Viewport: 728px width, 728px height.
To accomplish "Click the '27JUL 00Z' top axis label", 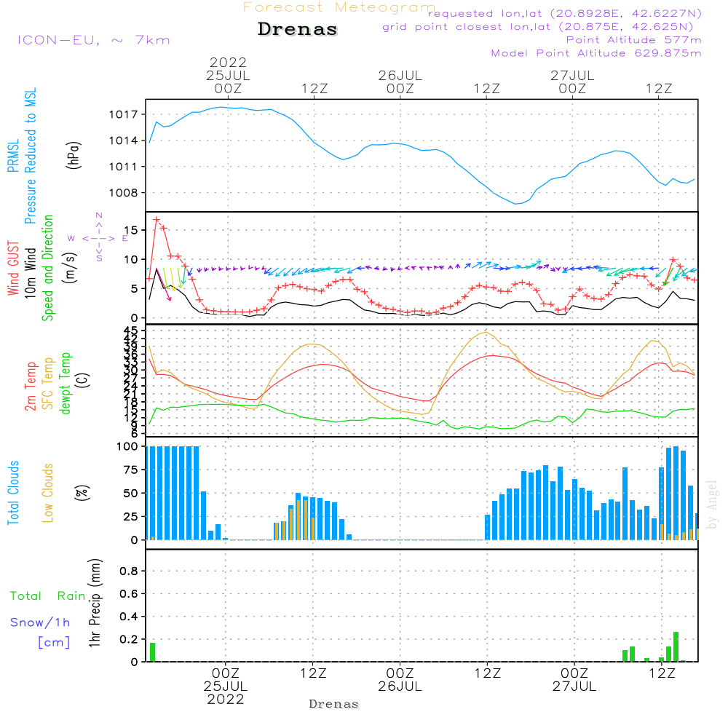I will click(x=572, y=82).
